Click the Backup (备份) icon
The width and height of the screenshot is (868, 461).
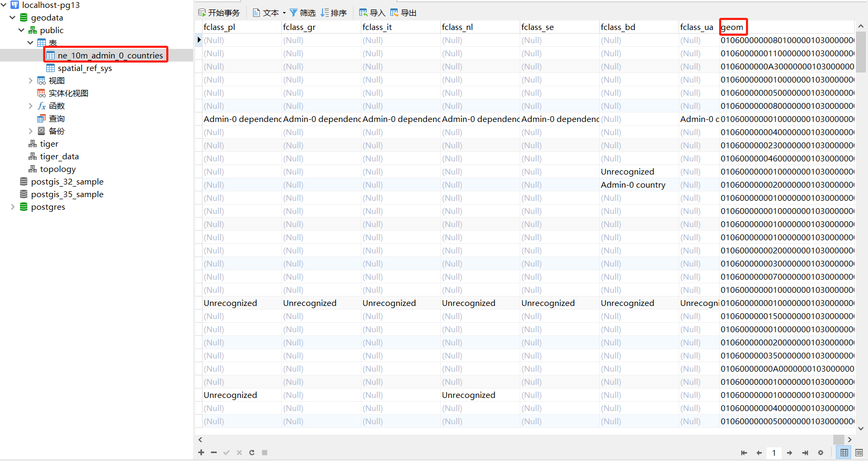point(42,131)
